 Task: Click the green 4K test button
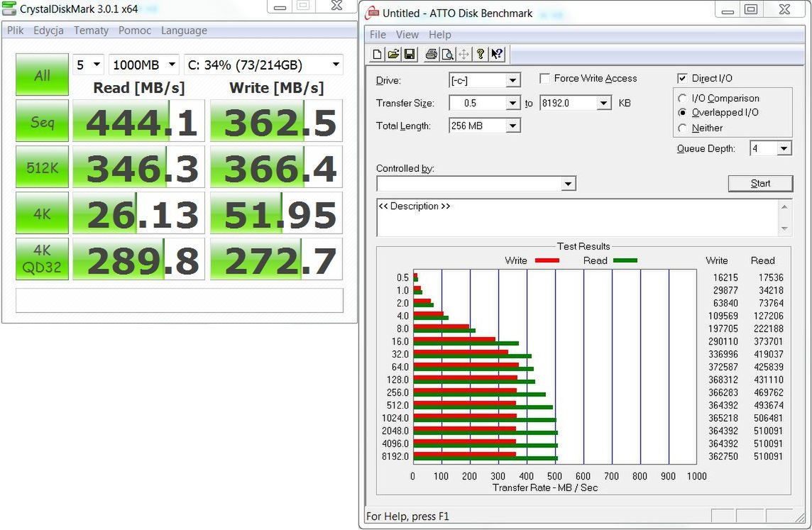pos(42,213)
